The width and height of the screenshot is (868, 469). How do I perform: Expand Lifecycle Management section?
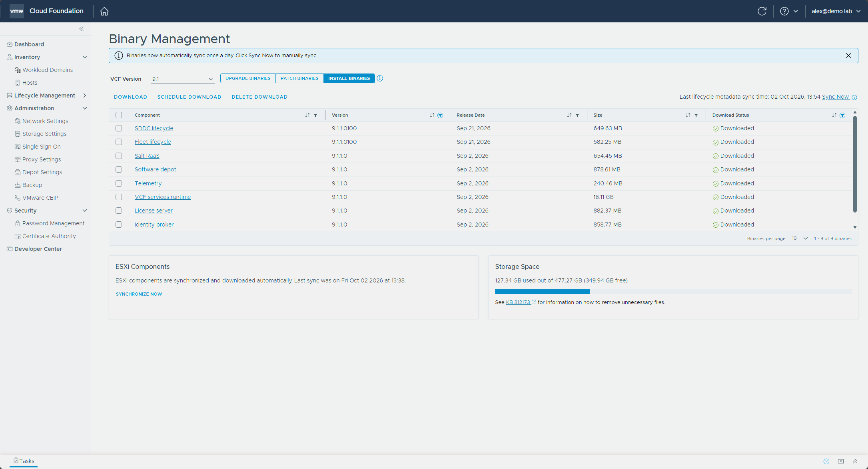[84, 95]
